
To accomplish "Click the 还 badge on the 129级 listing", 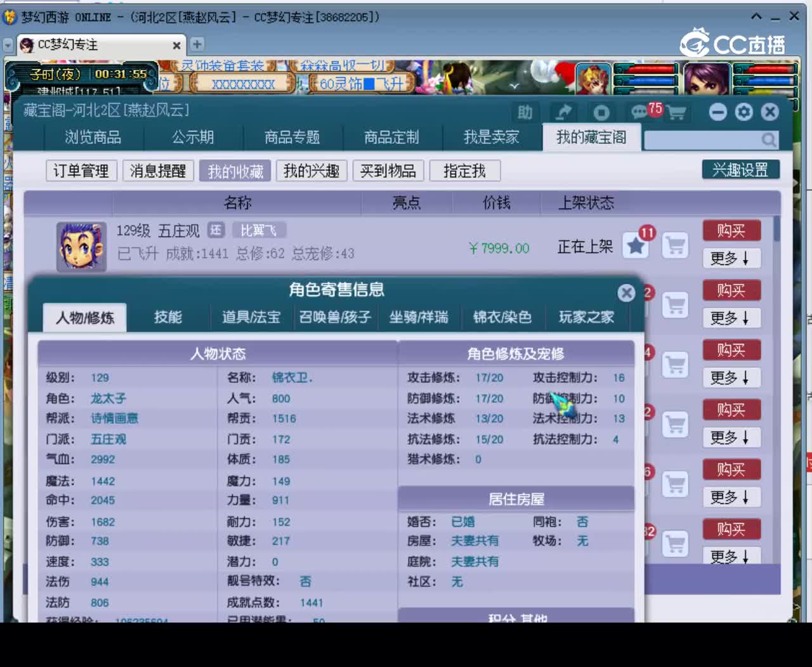I will point(216,230).
